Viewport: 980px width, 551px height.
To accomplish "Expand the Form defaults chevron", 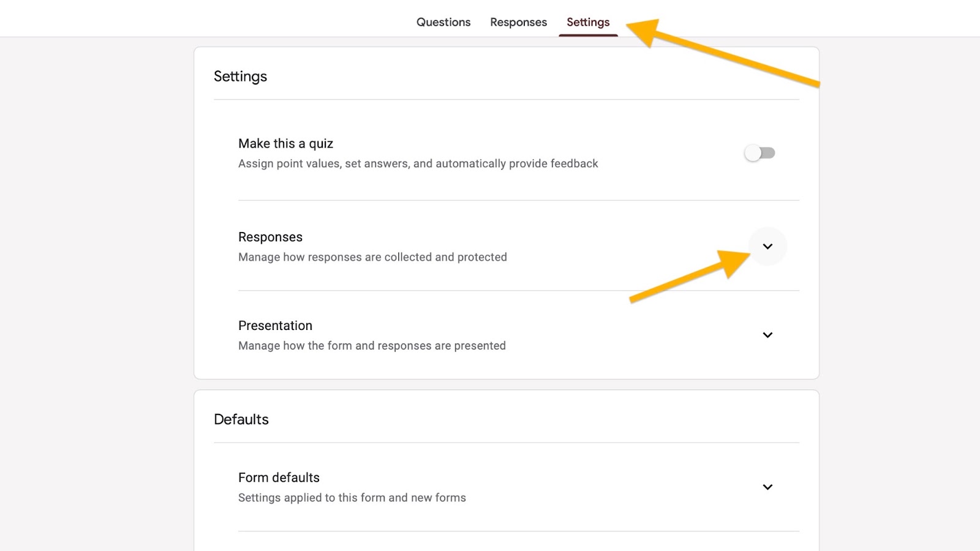I will [x=767, y=487].
